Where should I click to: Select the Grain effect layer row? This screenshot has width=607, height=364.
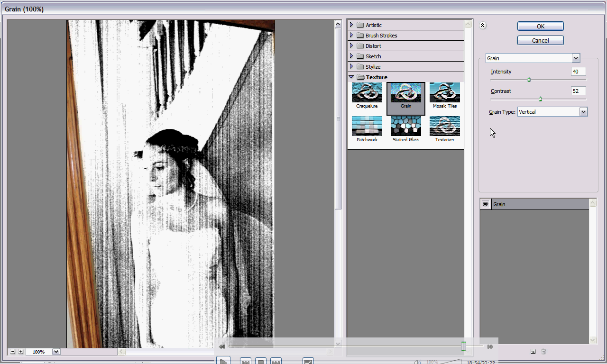coord(534,204)
